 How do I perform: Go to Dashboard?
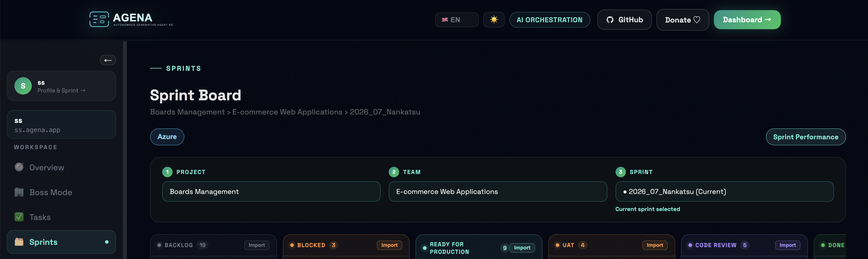[x=747, y=20]
